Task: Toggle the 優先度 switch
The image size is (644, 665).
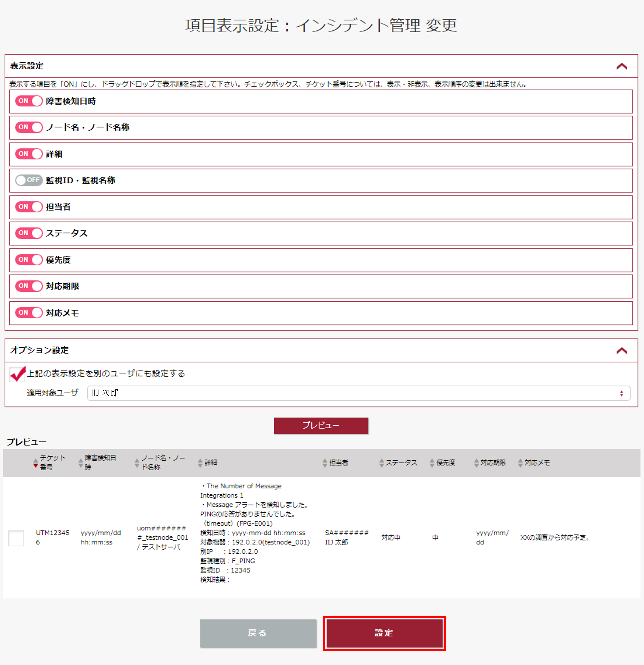Action: click(29, 260)
